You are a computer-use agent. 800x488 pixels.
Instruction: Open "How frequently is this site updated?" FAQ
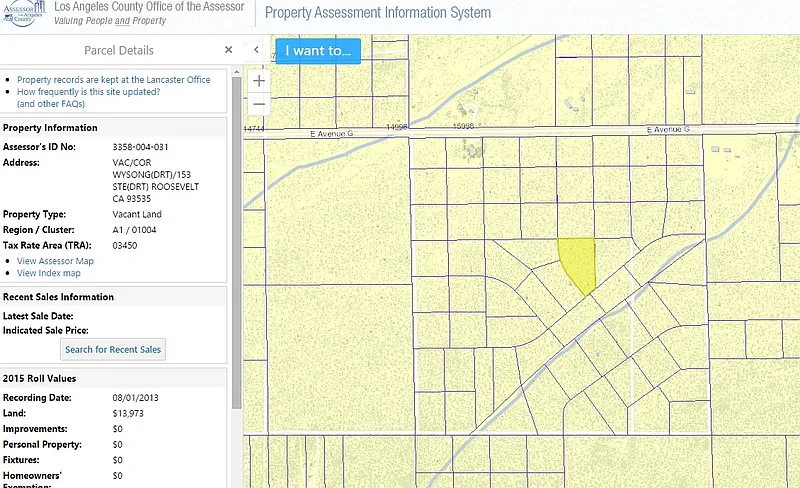(x=88, y=92)
